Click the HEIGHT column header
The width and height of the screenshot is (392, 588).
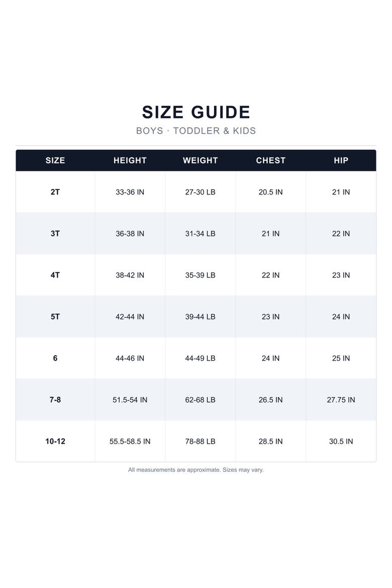pos(130,160)
